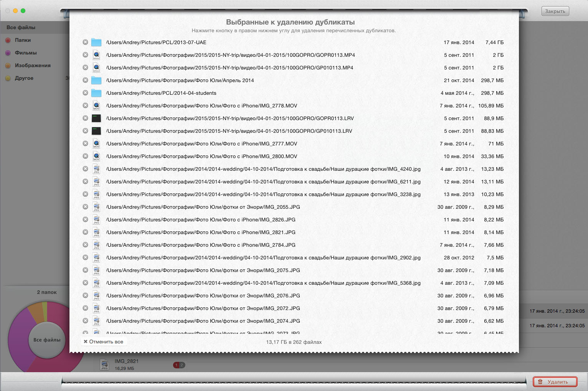The height and width of the screenshot is (391, 588).
Task: Click the GP010113.MP4 QuickTime file icon
Action: (96, 68)
